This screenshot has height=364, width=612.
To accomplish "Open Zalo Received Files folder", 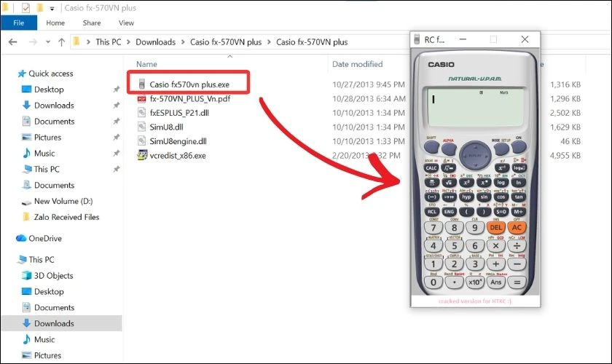I will click(66, 217).
